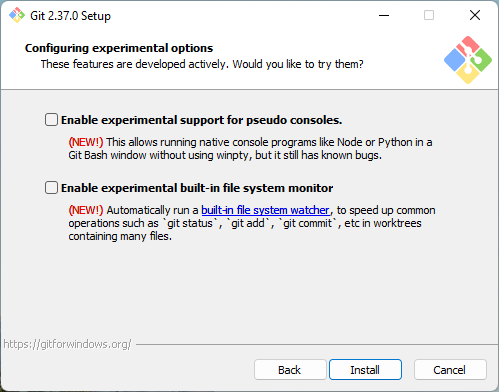Viewport: 499px width, 392px height.
Task: Click the large Git logo in header
Action: tap(468, 60)
